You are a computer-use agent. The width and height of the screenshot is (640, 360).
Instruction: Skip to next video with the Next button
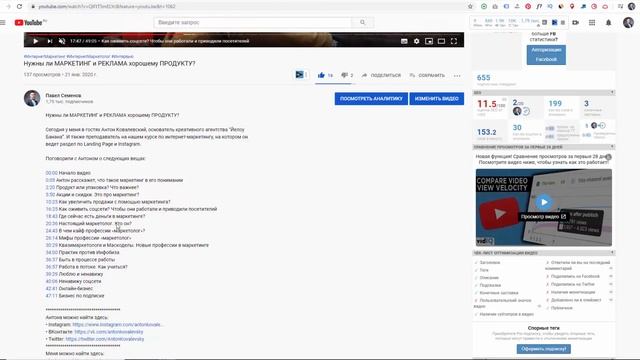point(49,41)
